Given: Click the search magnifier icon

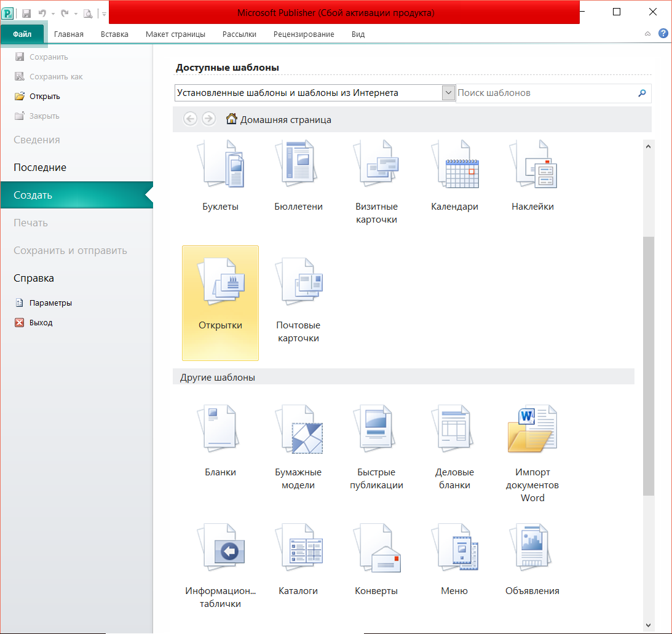Looking at the screenshot, I should point(642,93).
